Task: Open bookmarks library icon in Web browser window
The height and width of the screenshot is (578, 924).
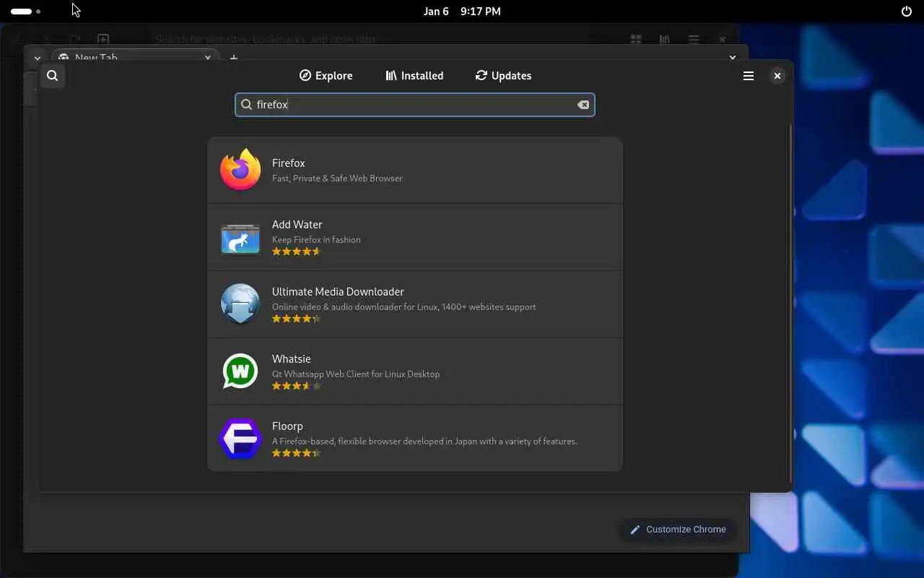Action: 664,39
